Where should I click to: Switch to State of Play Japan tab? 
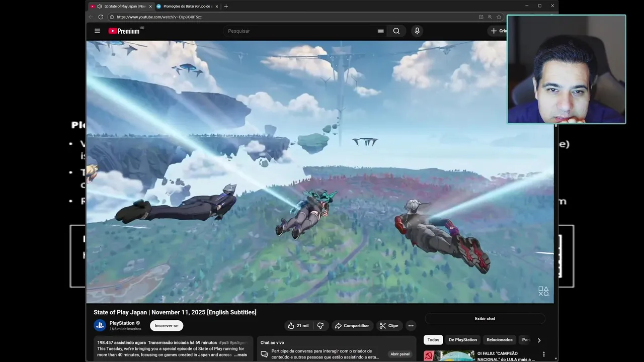[x=121, y=6]
